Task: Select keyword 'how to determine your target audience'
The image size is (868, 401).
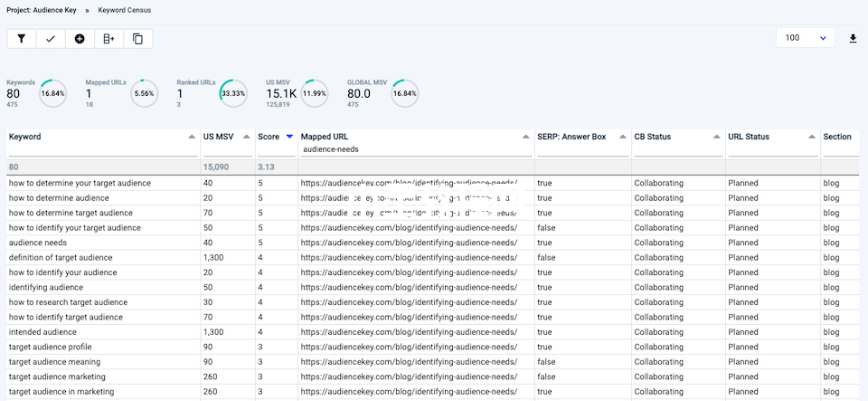Action: click(80, 183)
